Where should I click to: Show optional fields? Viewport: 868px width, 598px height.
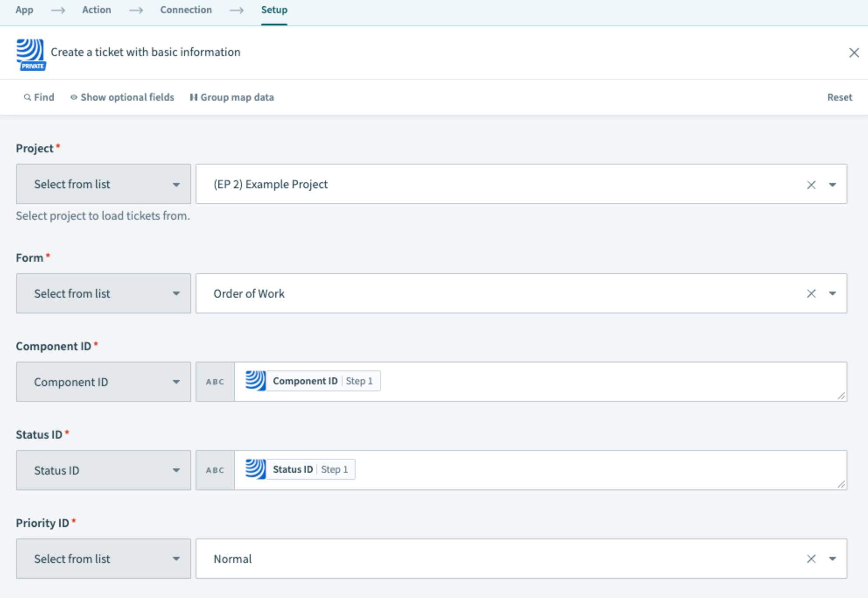(122, 97)
